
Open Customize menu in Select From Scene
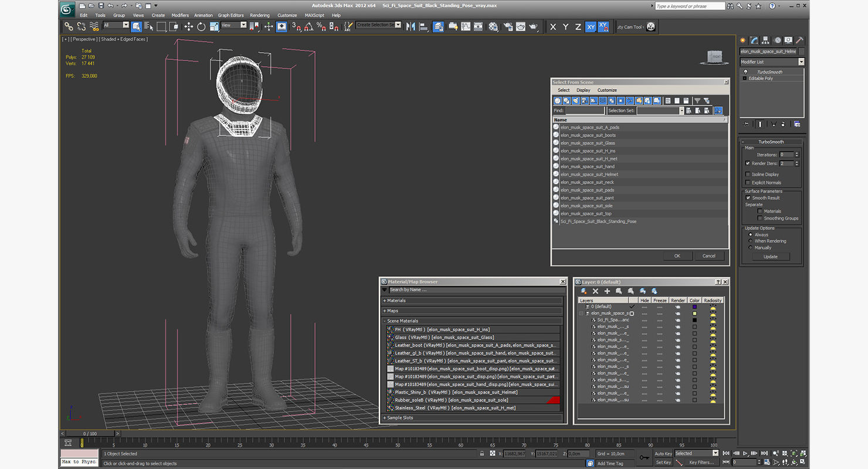coord(607,90)
